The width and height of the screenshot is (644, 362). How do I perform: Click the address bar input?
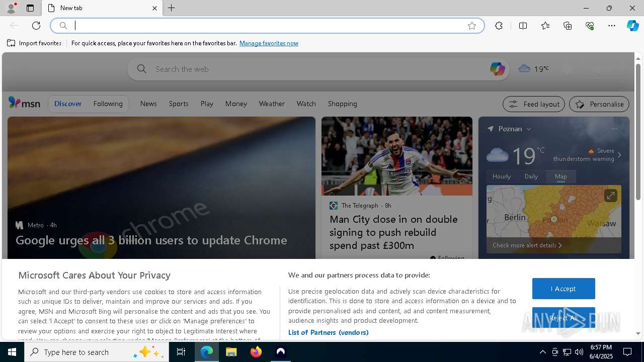(267, 26)
